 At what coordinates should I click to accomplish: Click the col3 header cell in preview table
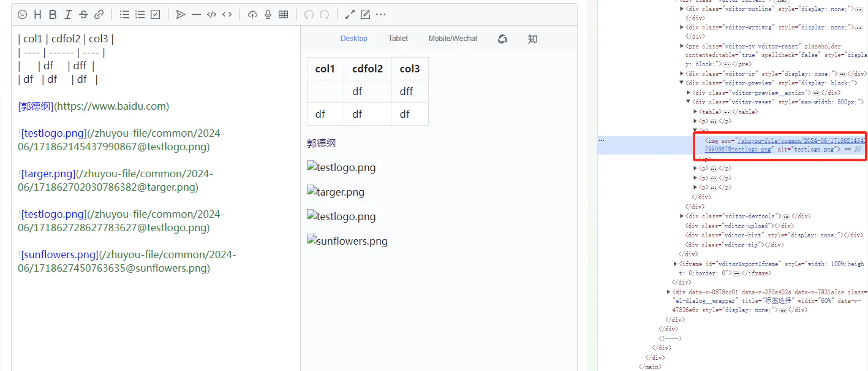tap(410, 69)
